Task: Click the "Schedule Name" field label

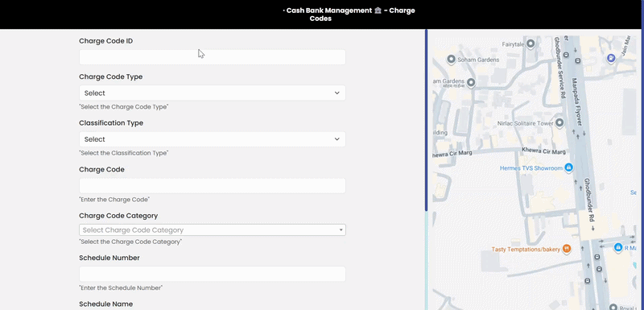Action: coord(106,304)
